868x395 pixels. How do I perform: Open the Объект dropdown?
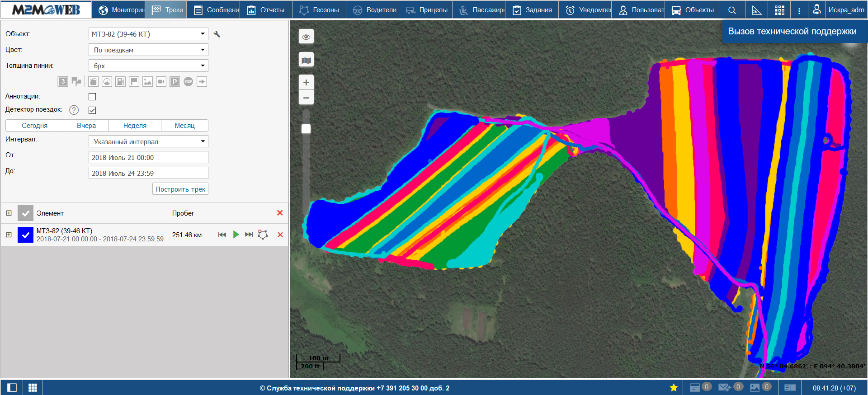(148, 34)
